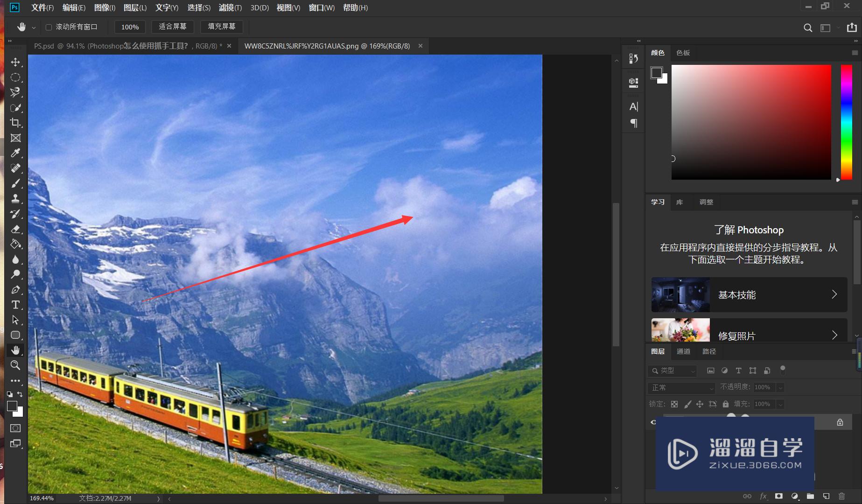Open the Color panel flyout menu

point(855,53)
